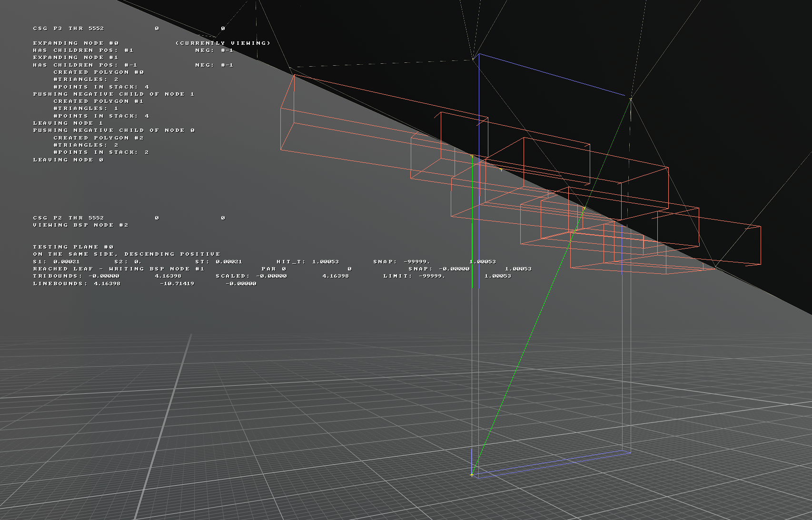Viewport: 812px width, 520px height.
Task: Select 'HAS CHILDREN POS: #-1' line
Action: tap(85, 65)
